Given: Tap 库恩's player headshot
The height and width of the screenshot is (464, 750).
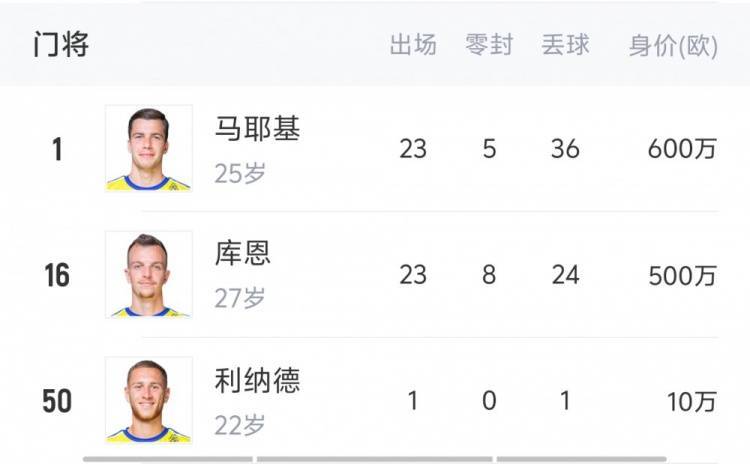Looking at the screenshot, I should click(x=149, y=274).
